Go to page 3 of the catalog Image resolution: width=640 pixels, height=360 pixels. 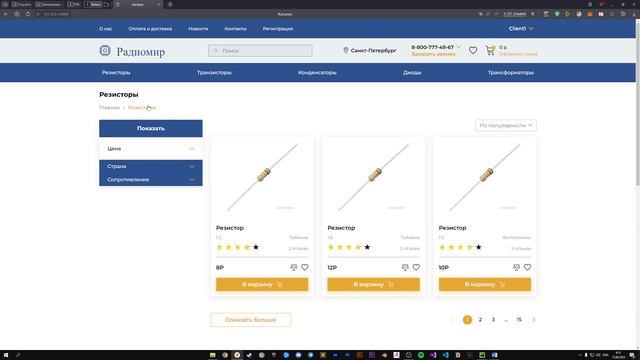(493, 320)
